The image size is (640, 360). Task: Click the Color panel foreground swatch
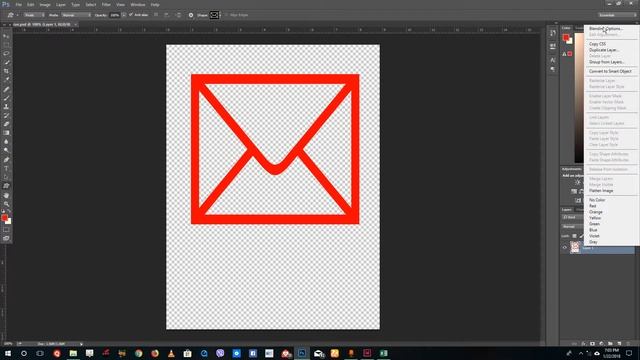coord(566,38)
